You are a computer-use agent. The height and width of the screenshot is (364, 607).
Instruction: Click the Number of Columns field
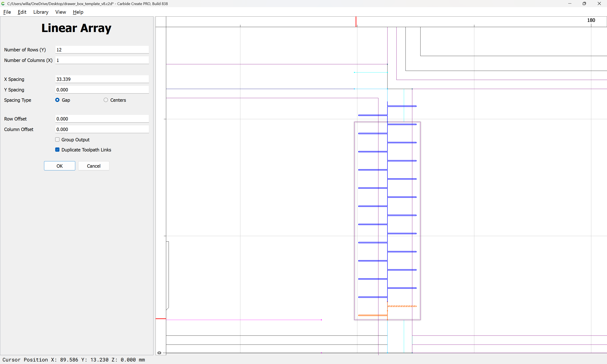click(x=102, y=60)
